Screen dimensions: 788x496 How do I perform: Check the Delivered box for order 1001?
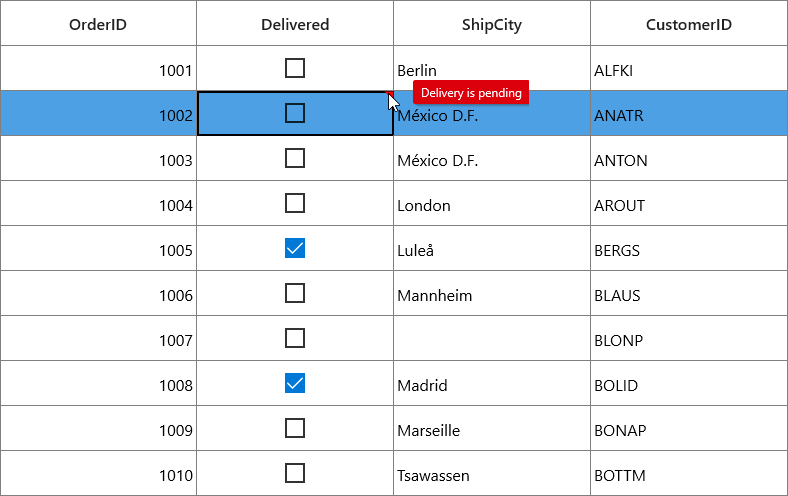click(x=294, y=68)
